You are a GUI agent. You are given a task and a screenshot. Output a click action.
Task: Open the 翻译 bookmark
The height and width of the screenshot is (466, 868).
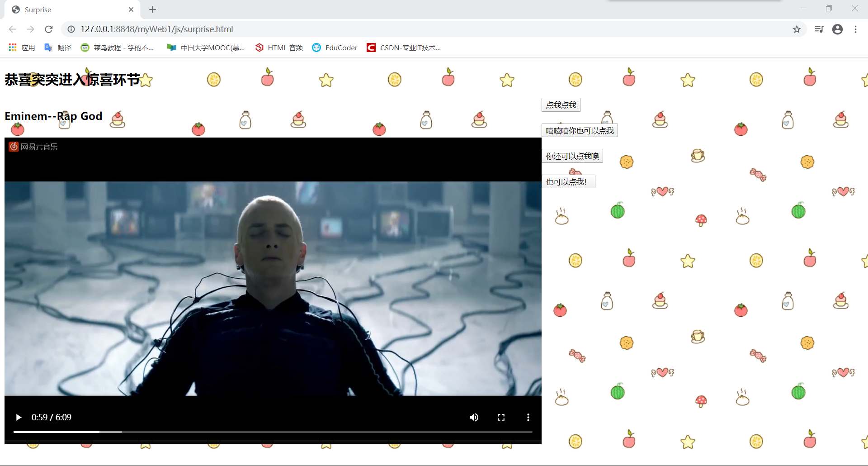click(x=58, y=48)
